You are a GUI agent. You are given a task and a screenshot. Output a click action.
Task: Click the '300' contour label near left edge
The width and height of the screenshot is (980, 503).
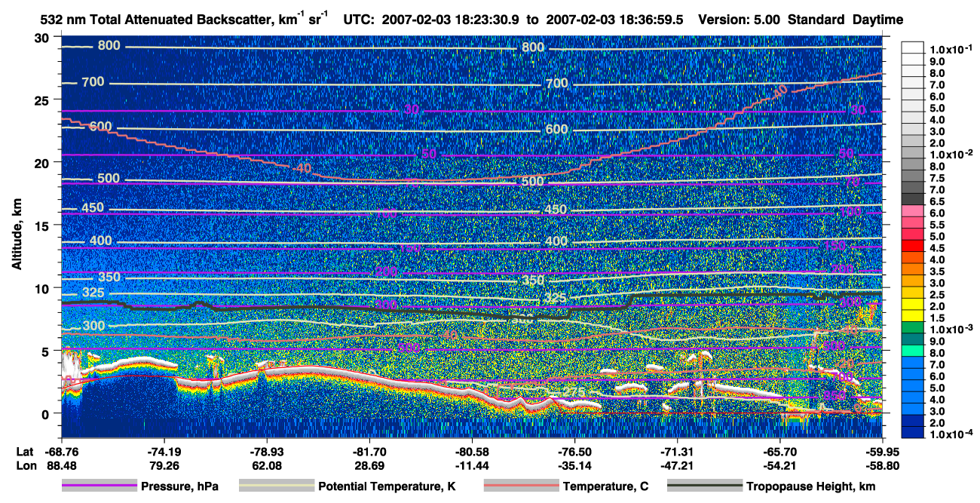pos(95,326)
